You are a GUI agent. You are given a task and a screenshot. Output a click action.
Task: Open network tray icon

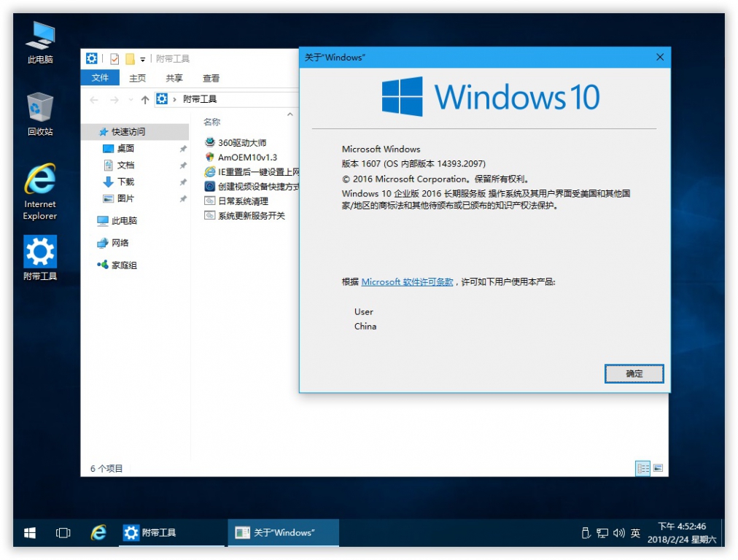(602, 533)
